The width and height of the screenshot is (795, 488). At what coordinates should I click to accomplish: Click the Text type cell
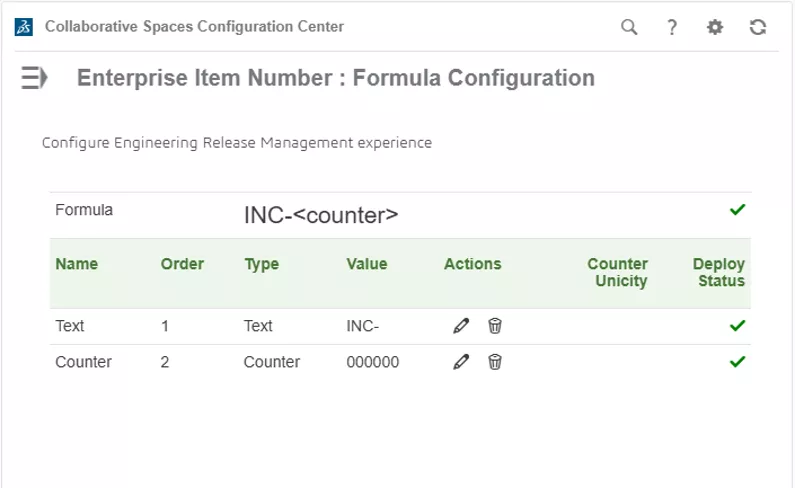(258, 326)
